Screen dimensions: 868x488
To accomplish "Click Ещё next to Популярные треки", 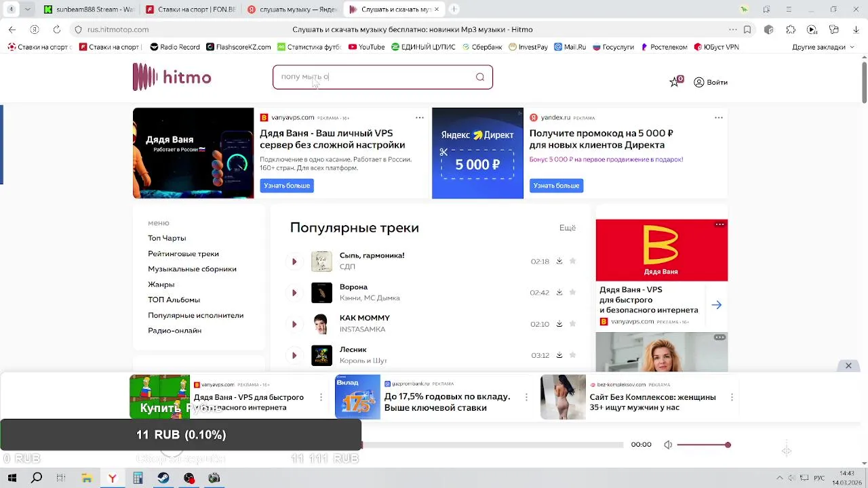I will (x=568, y=228).
